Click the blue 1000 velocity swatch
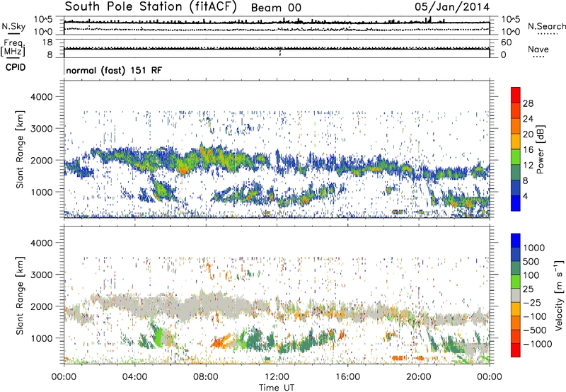This screenshot has width=566, height=392. click(516, 241)
